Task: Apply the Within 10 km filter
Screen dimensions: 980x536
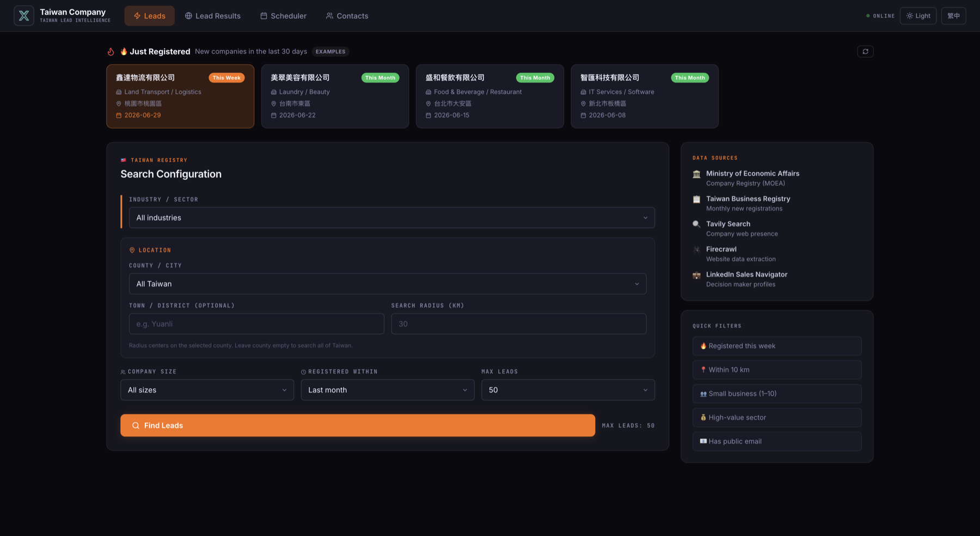Action: (x=777, y=370)
